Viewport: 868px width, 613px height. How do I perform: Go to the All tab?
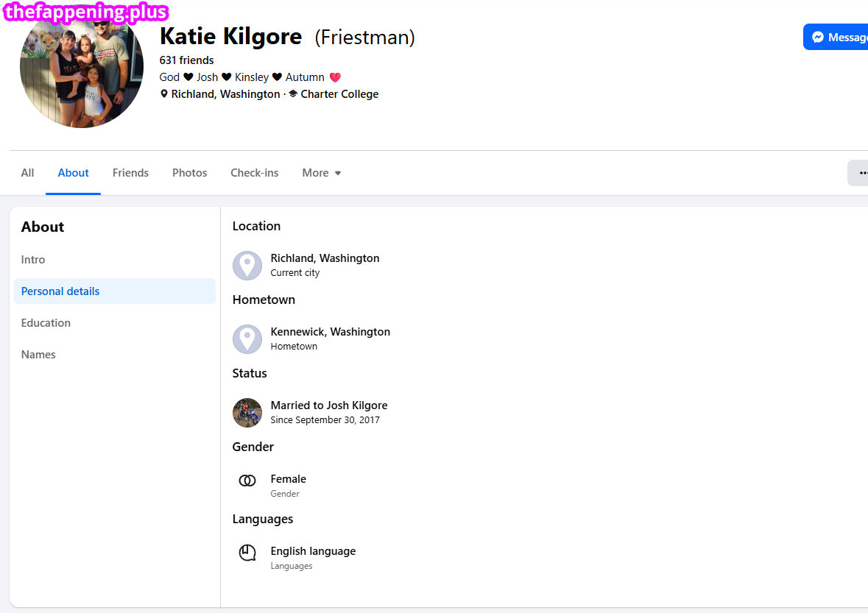pos(27,173)
